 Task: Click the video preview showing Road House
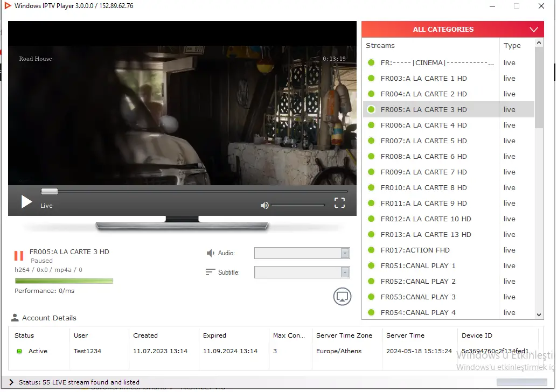tap(183, 103)
